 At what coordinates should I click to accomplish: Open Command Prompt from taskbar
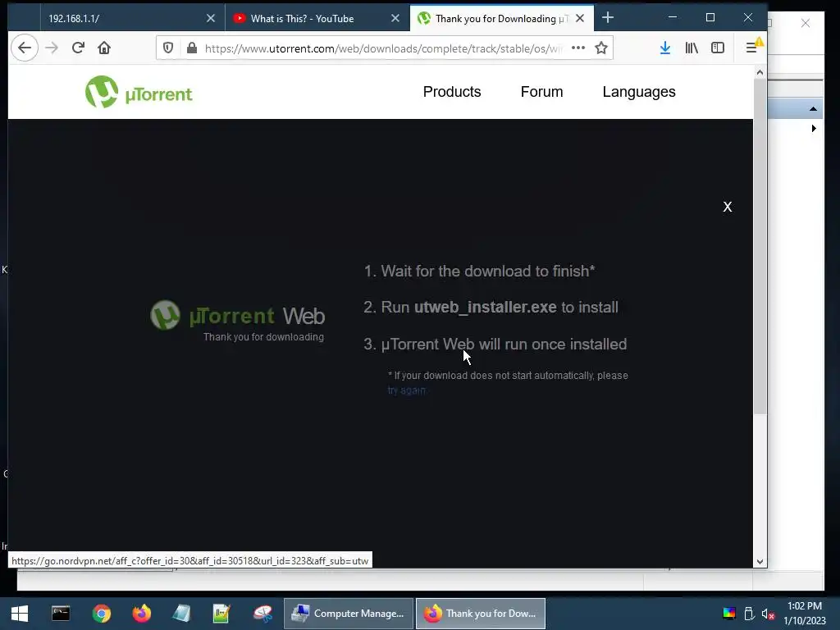[x=61, y=614]
